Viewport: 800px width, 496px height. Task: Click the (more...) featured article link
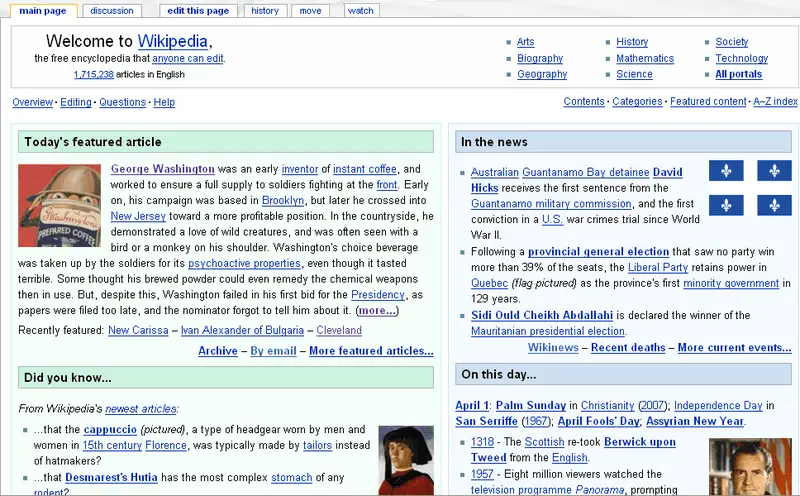click(x=377, y=310)
